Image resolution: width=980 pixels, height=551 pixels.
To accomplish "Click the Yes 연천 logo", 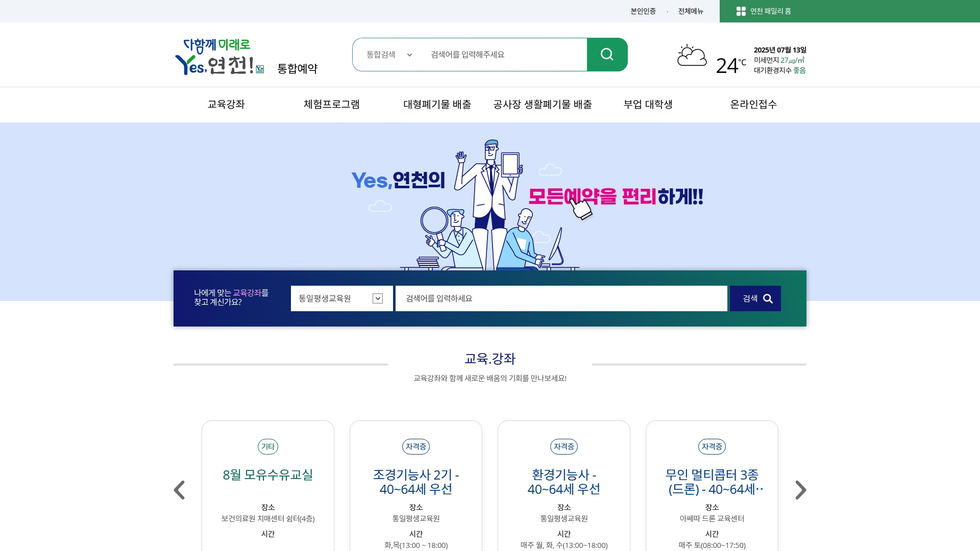I will click(219, 57).
